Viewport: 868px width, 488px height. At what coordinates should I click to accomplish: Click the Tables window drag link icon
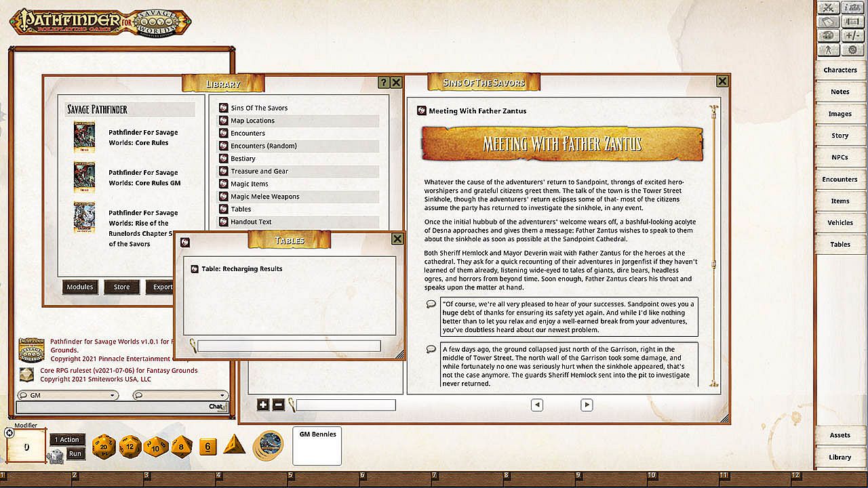[x=185, y=242]
